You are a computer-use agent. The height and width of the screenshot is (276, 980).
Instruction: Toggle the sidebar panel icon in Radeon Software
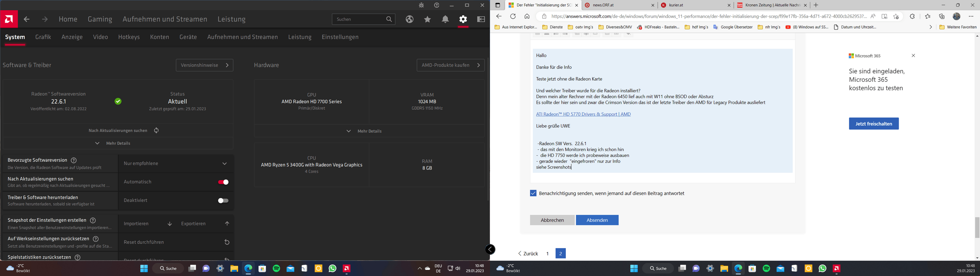[481, 19]
